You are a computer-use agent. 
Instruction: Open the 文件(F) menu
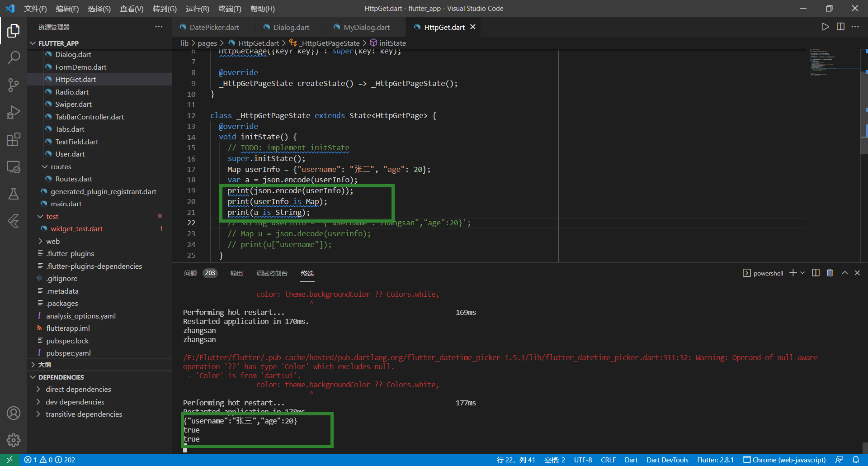coord(35,9)
